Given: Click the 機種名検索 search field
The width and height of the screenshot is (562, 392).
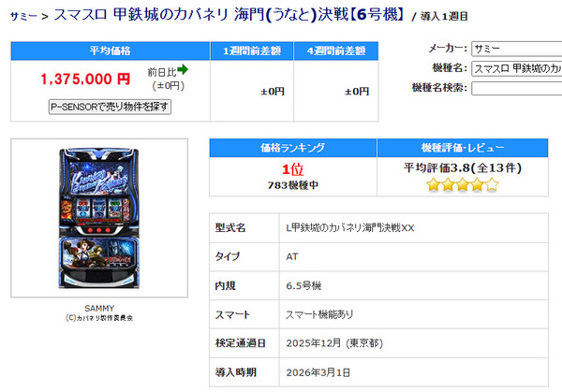Looking at the screenshot, I should [x=516, y=88].
